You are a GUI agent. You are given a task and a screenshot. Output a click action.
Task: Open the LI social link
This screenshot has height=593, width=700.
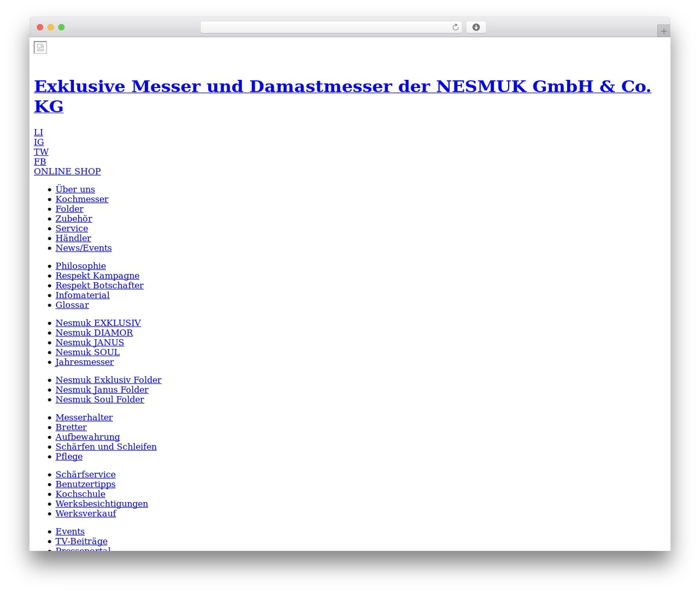(x=38, y=132)
